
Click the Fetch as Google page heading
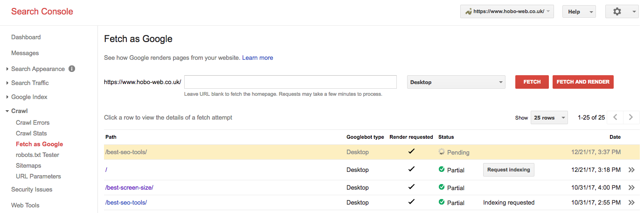click(138, 39)
